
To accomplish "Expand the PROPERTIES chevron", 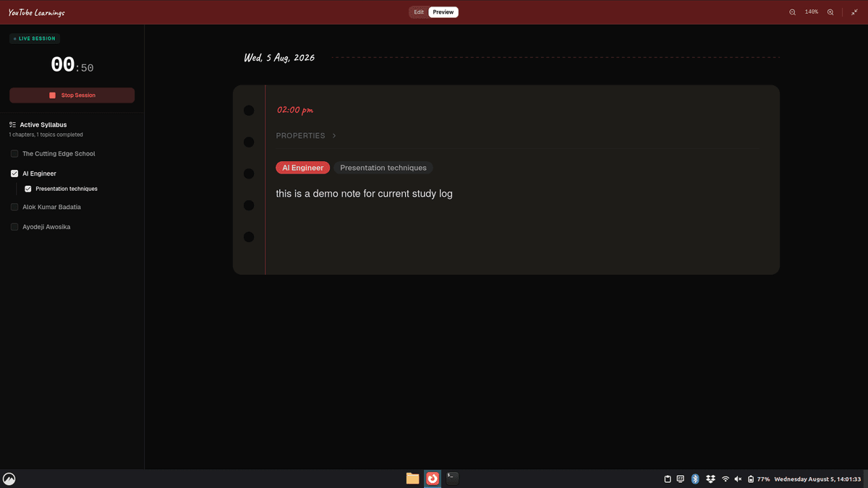I will point(334,136).
